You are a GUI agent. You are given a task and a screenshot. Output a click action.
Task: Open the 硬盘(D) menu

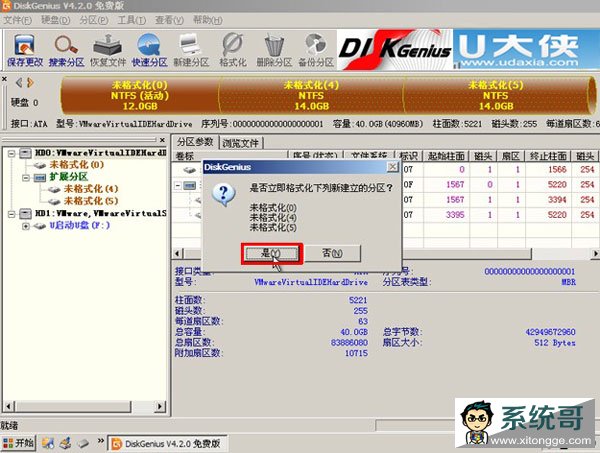55,20
